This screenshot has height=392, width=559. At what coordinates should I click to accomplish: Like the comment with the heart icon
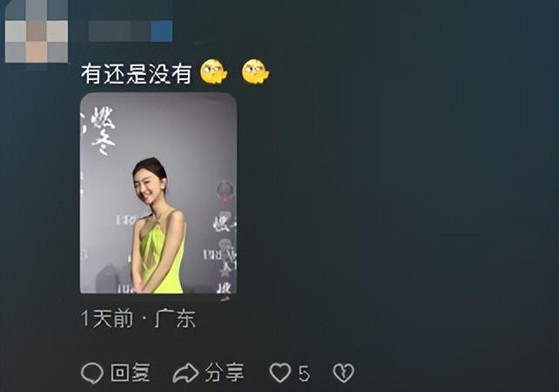[279, 373]
